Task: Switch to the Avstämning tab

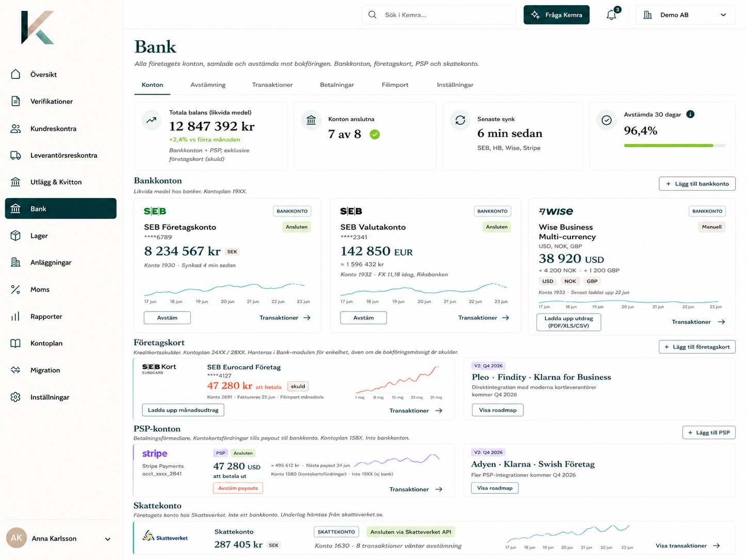Action: pos(208,85)
